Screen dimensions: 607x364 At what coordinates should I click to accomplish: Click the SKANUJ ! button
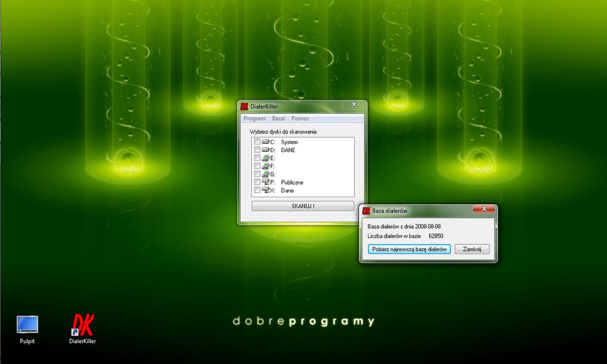click(x=303, y=206)
